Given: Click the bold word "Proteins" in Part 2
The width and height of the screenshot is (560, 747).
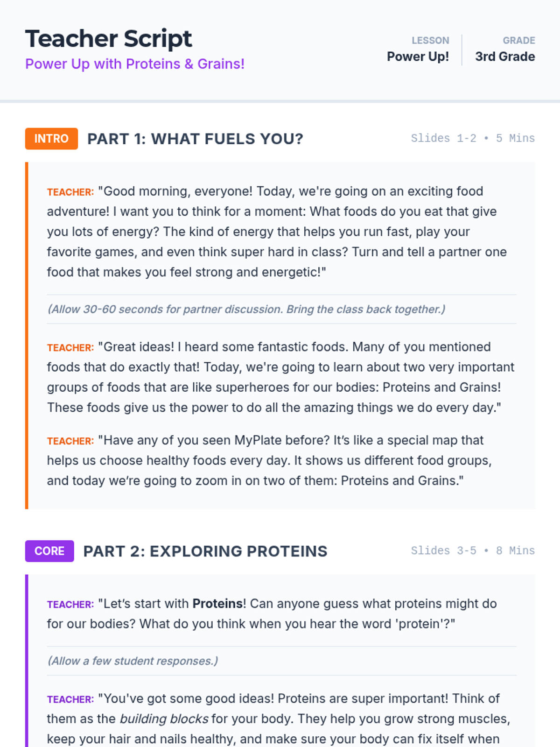Looking at the screenshot, I should (217, 604).
